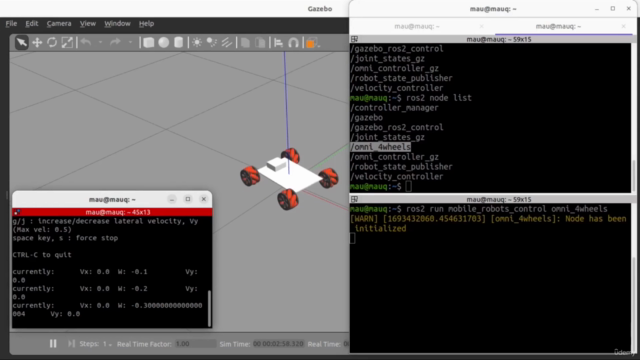Screen dimensions: 640x360
Task: Pause the Gazebo simulation
Action: 53,344
